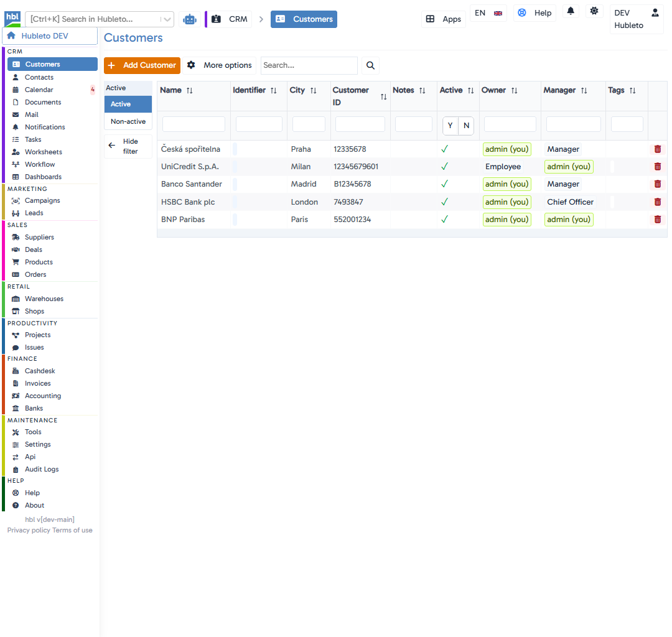672x637 pixels.
Task: Switch to the Non-active tab
Action: click(128, 121)
